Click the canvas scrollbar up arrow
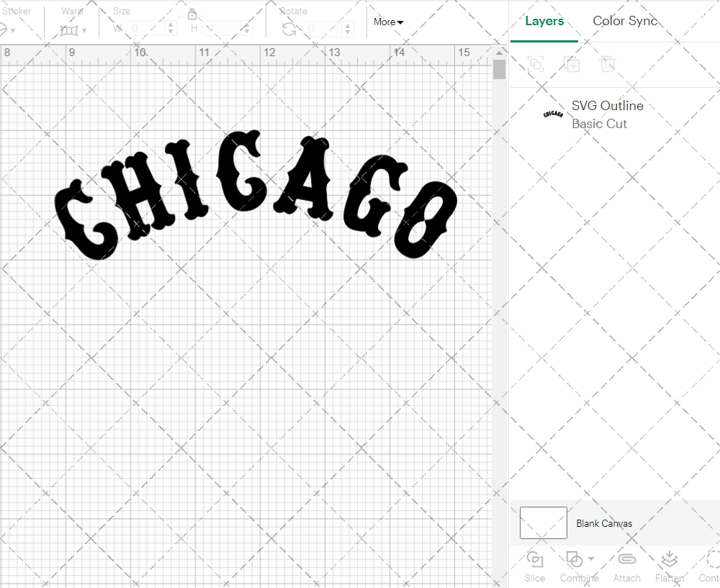Viewport: 720px width, 588px height. click(499, 53)
